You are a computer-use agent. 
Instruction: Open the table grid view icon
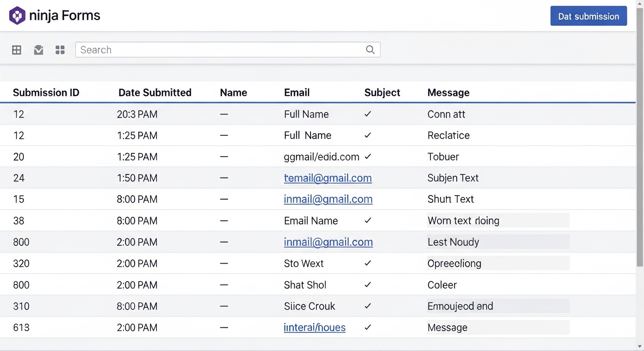pos(16,50)
